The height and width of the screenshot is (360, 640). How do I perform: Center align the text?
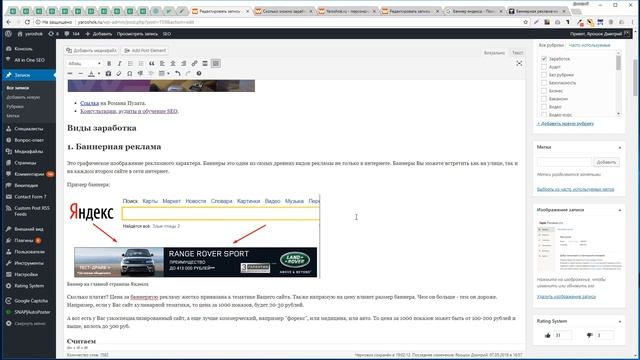(173, 63)
